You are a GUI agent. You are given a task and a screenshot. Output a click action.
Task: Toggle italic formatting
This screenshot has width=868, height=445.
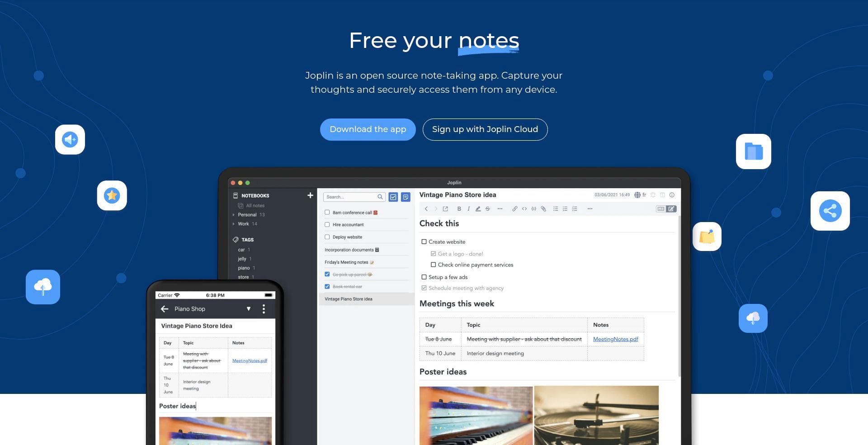click(468, 209)
